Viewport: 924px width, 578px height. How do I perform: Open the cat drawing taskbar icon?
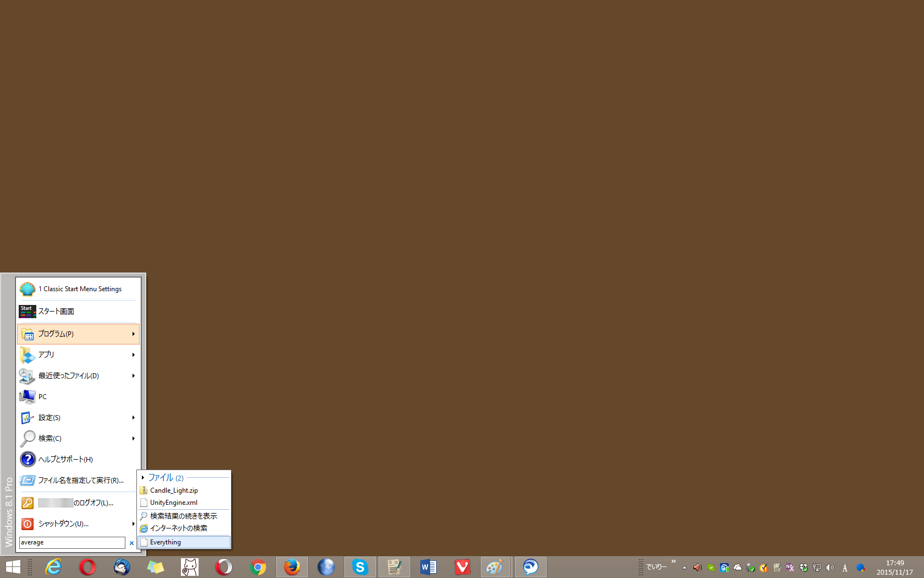(190, 567)
